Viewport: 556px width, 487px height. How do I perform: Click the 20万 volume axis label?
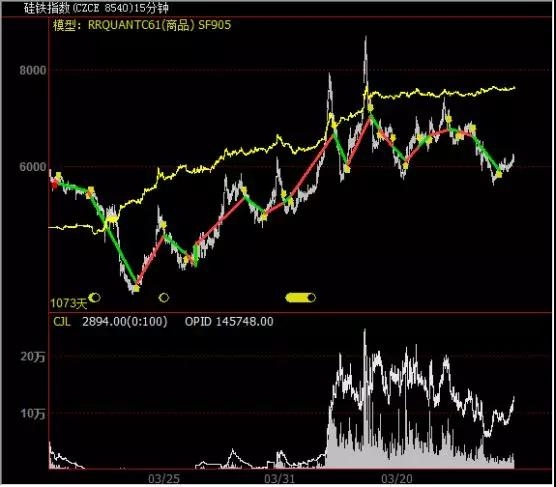[x=33, y=356]
